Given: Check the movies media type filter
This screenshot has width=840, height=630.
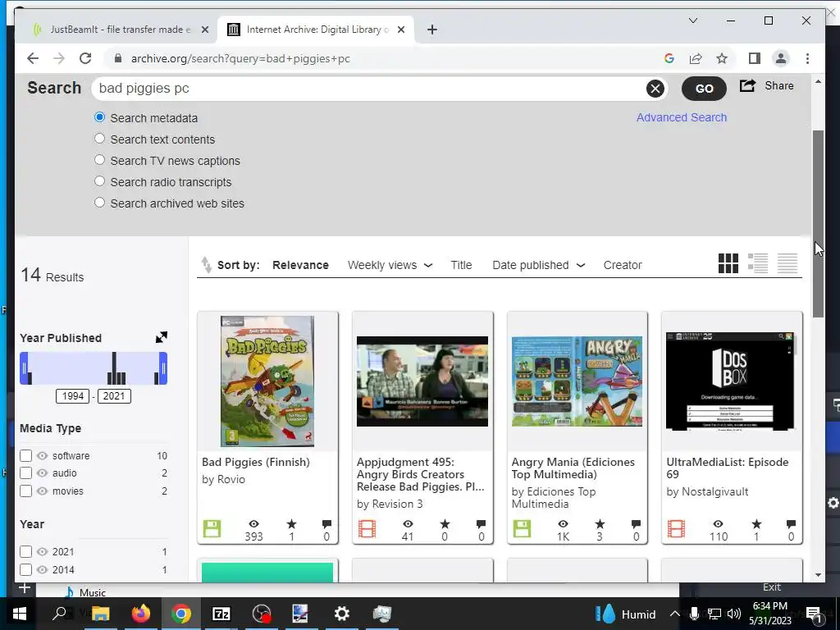Looking at the screenshot, I should pos(25,491).
